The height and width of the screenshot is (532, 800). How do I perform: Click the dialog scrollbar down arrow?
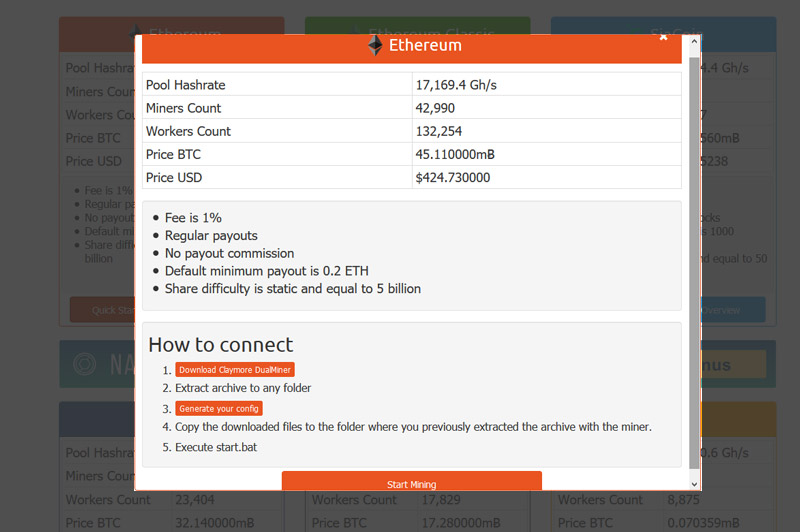click(x=694, y=484)
